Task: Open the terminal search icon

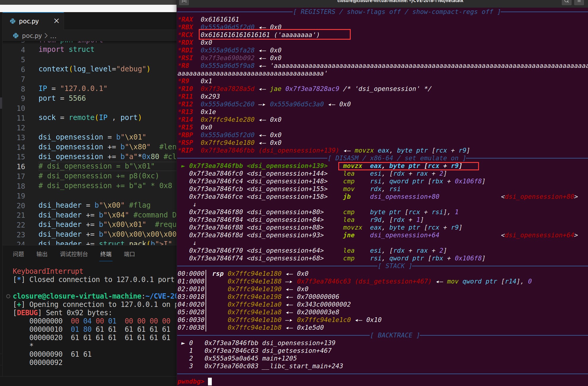Action: [566, 1]
